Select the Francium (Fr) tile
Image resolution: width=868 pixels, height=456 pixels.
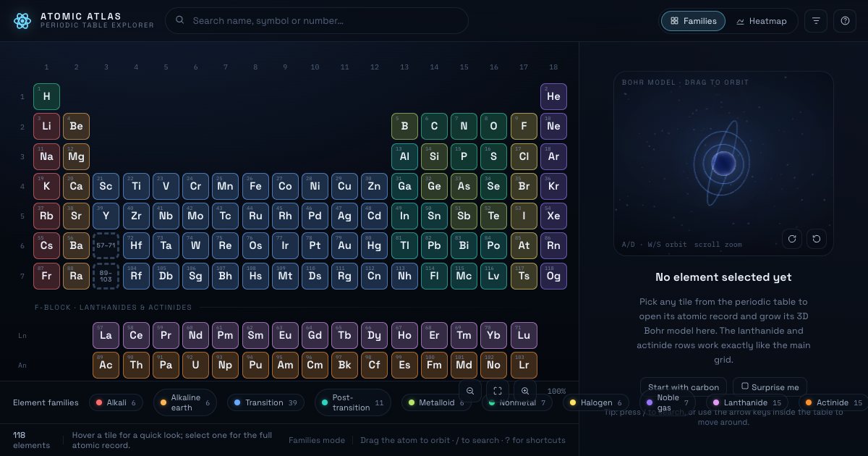click(46, 276)
